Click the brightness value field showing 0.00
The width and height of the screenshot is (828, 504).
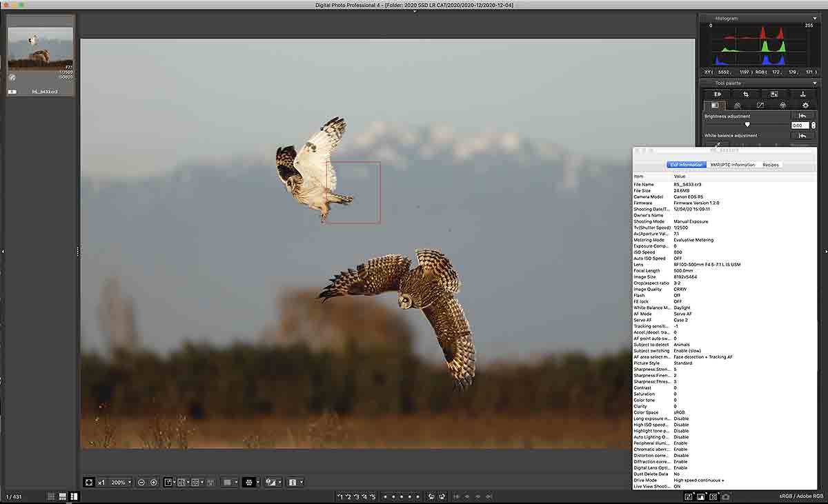pos(800,125)
